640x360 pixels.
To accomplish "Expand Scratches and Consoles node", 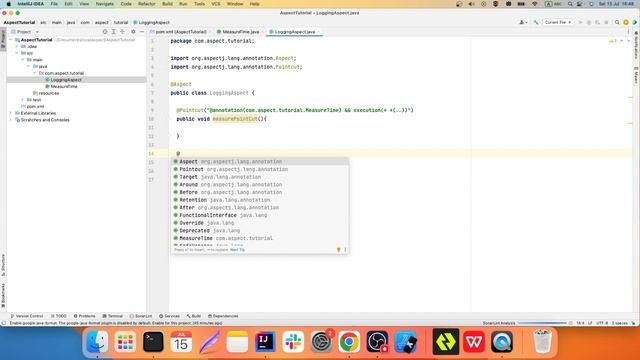I will [x=11, y=120].
